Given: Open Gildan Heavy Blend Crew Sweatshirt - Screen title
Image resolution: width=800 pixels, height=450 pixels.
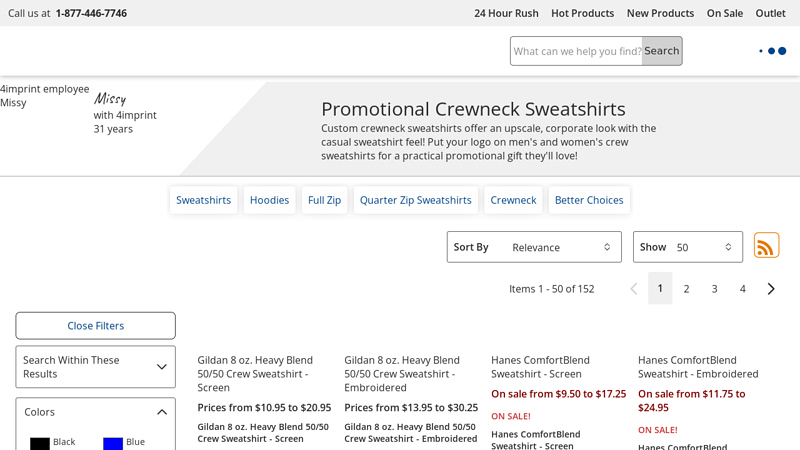Looking at the screenshot, I should pos(255,374).
